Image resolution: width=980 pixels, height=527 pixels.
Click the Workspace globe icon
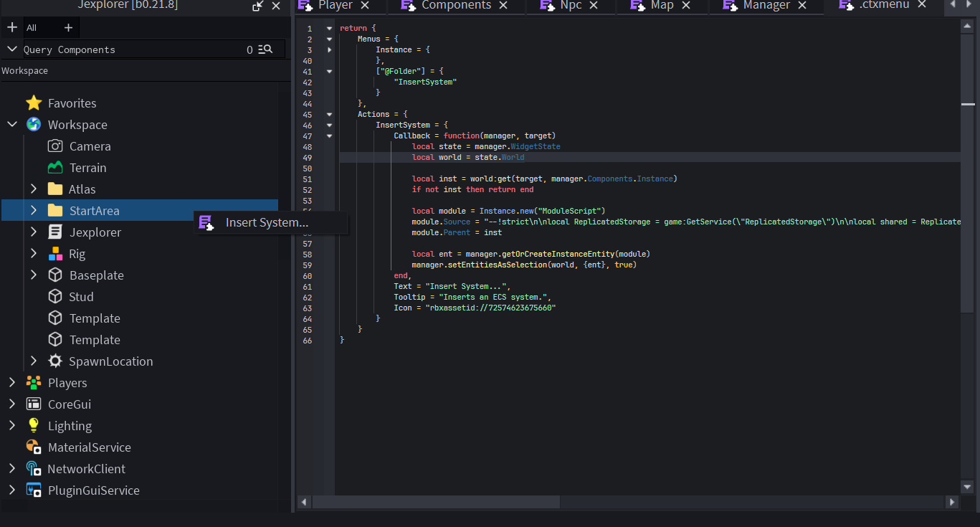(34, 125)
